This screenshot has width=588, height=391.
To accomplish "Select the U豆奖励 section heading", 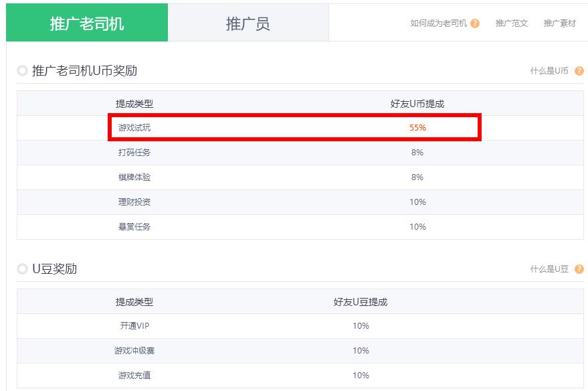I will (x=55, y=268).
